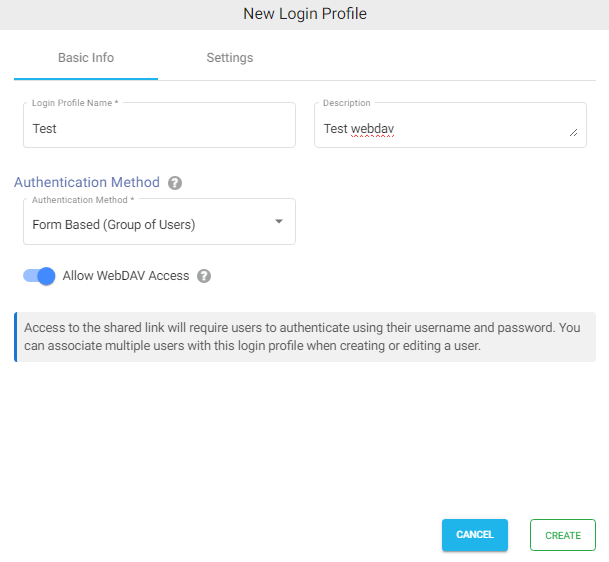
Task: Click the Description floating label
Action: (347, 103)
